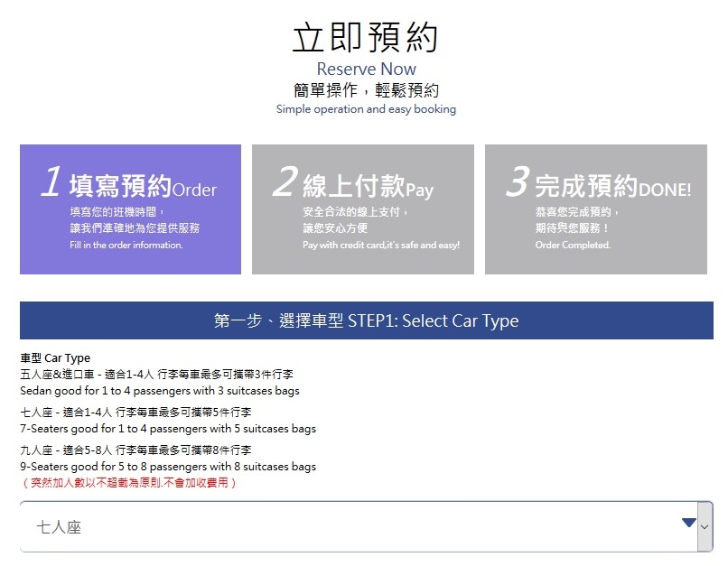The width and height of the screenshot is (728, 566).
Task: Select the 7-Seaters description line
Action: 168,429
